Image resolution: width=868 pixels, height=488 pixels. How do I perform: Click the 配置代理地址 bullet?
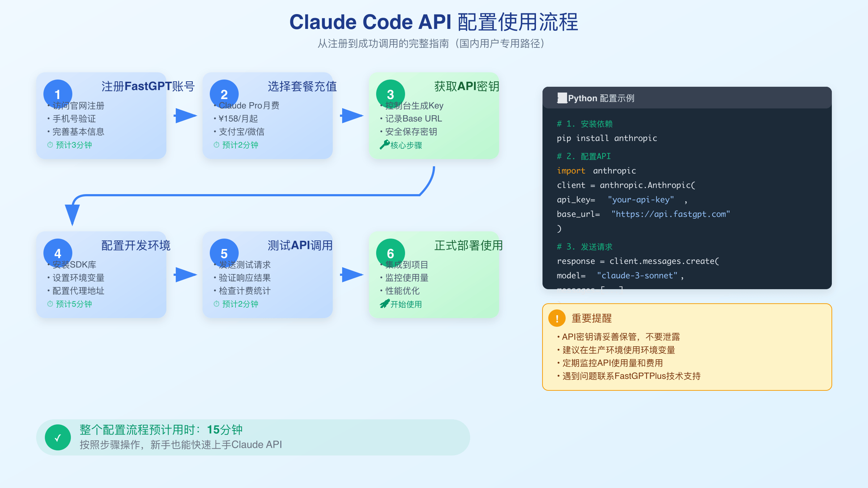coord(76,291)
